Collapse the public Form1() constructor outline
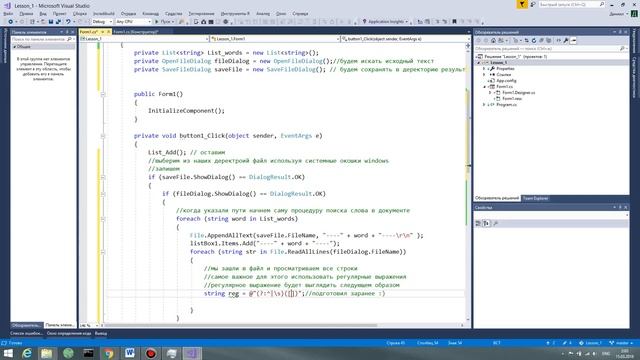 click(103, 94)
